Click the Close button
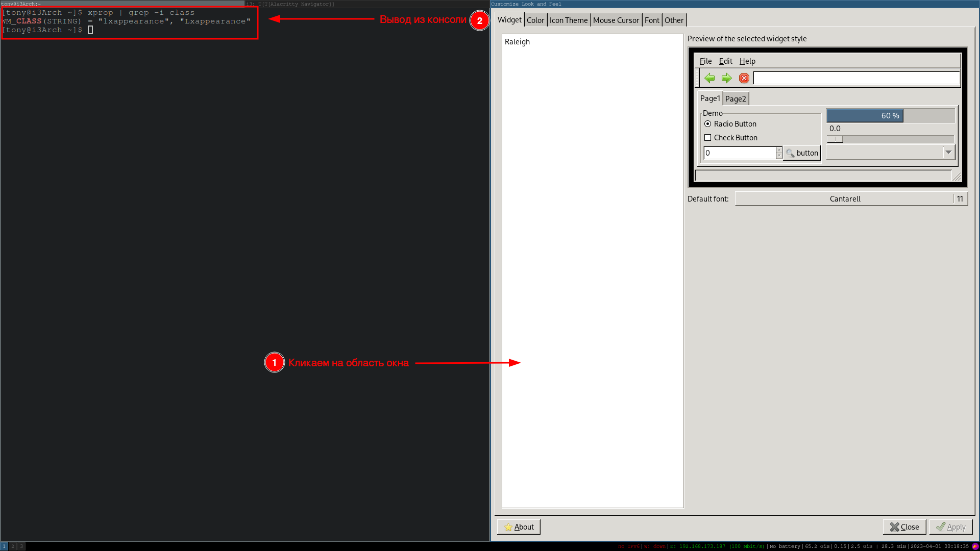The width and height of the screenshot is (980, 551). (x=904, y=527)
